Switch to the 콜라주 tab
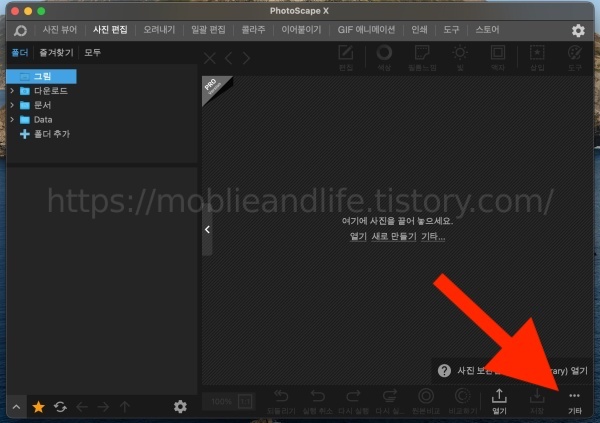600x423 pixels. 253,30
